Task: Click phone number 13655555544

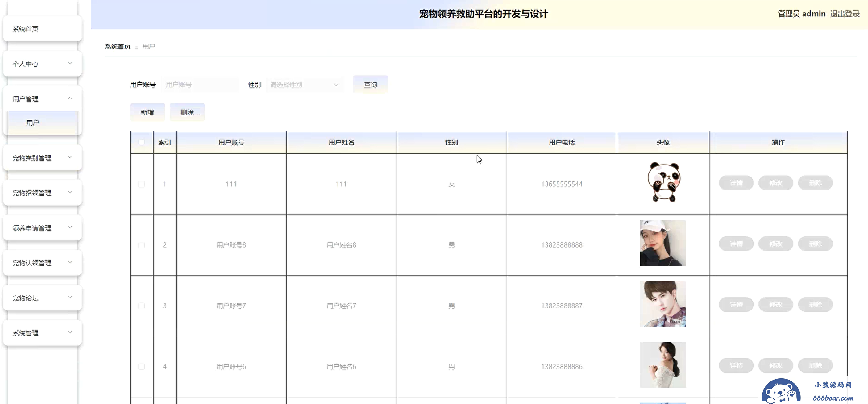Action: click(562, 184)
